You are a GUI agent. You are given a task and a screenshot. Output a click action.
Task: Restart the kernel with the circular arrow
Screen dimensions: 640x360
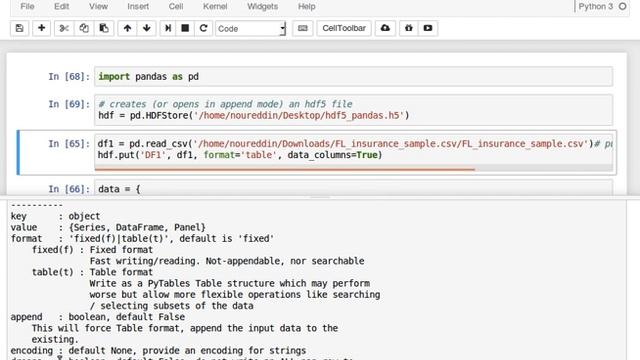pyautogui.click(x=203, y=28)
